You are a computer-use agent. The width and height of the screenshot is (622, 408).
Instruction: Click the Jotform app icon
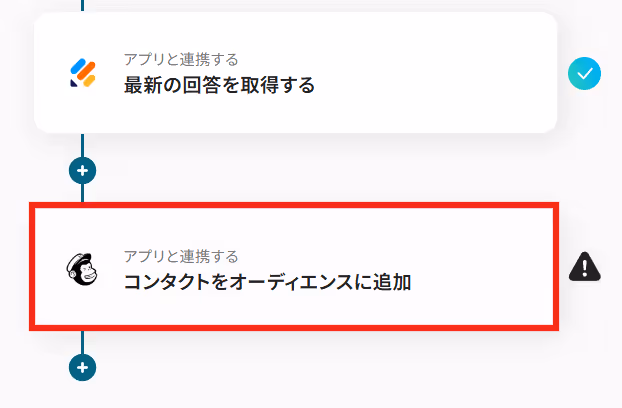83,73
